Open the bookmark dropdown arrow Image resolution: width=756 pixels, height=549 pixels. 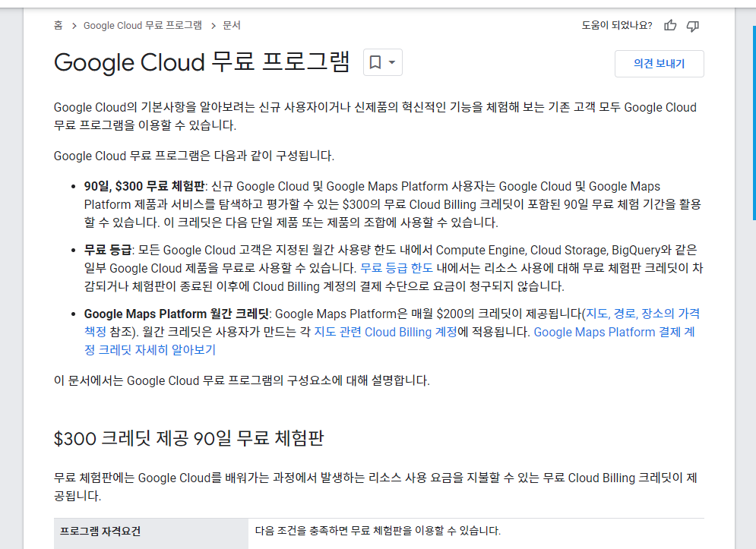[x=392, y=62]
